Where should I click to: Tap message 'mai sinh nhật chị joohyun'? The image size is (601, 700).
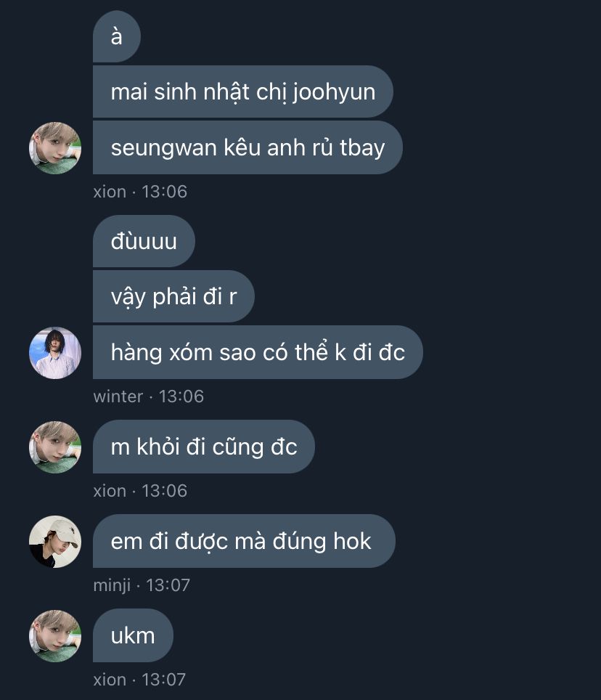pyautogui.click(x=242, y=91)
